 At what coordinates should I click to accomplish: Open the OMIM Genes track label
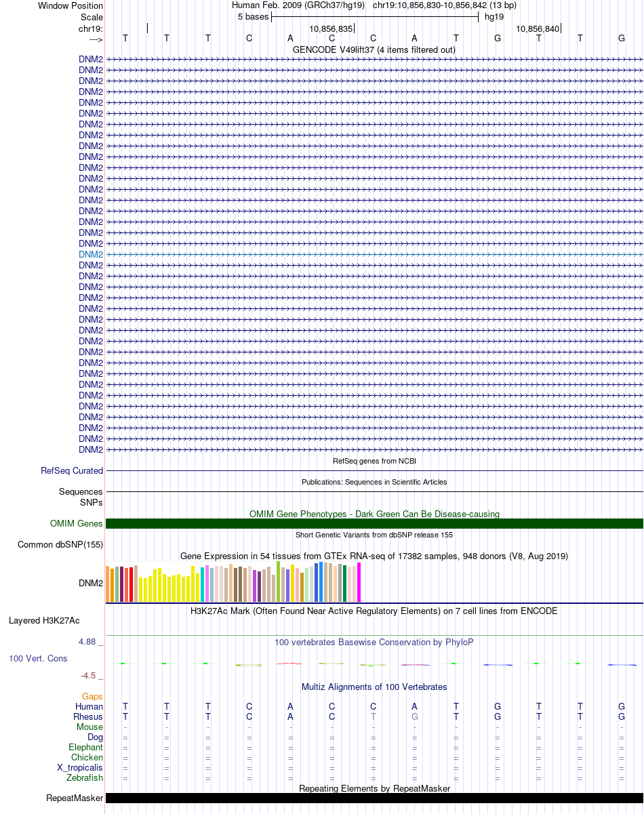[x=77, y=523]
